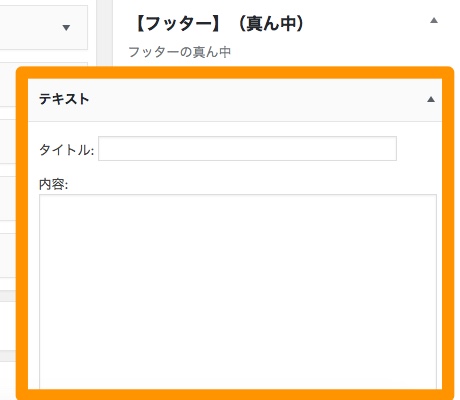The height and width of the screenshot is (400, 460).
Task: Open the top available widget box on left
Action: [x=43, y=27]
